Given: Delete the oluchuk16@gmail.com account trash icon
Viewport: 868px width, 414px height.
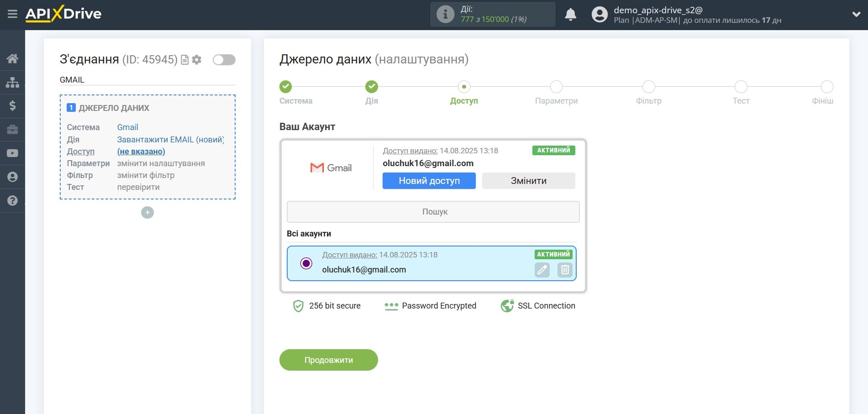Looking at the screenshot, I should coord(565,270).
